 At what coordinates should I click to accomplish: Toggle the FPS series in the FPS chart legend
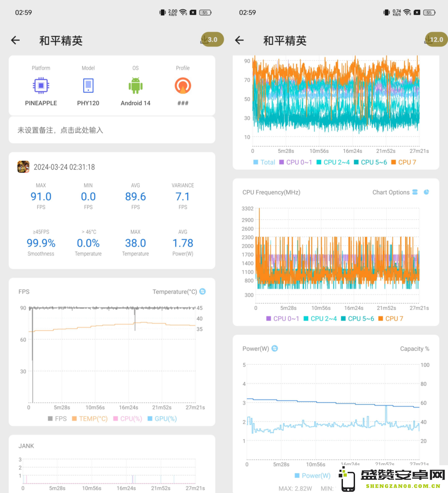tap(57, 419)
